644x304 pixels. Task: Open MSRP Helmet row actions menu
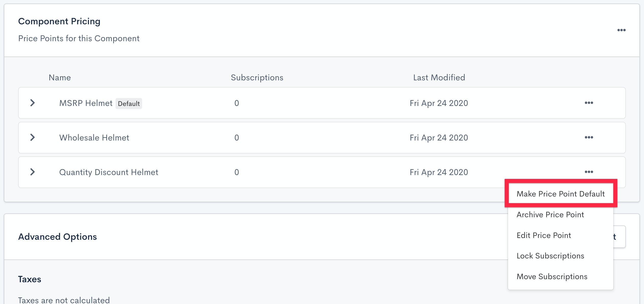[589, 103]
